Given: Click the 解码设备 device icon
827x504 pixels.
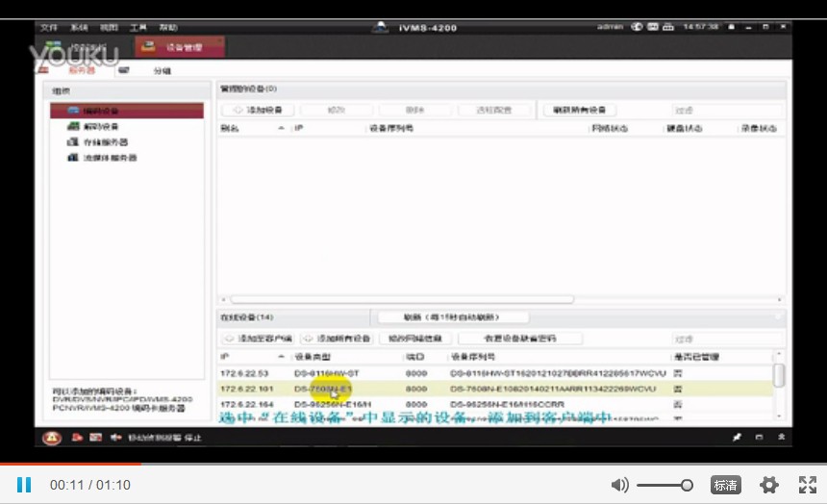Looking at the screenshot, I should pyautogui.click(x=73, y=126).
